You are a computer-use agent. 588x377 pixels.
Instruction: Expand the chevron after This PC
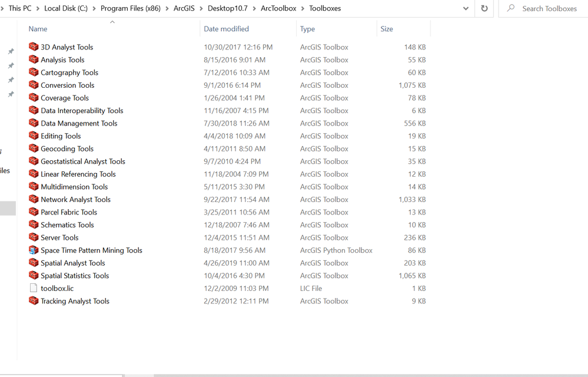pos(38,8)
